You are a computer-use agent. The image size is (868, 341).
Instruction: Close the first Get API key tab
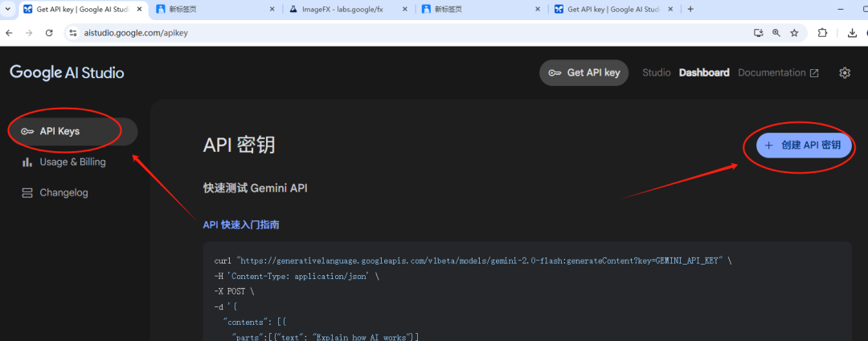tap(139, 9)
